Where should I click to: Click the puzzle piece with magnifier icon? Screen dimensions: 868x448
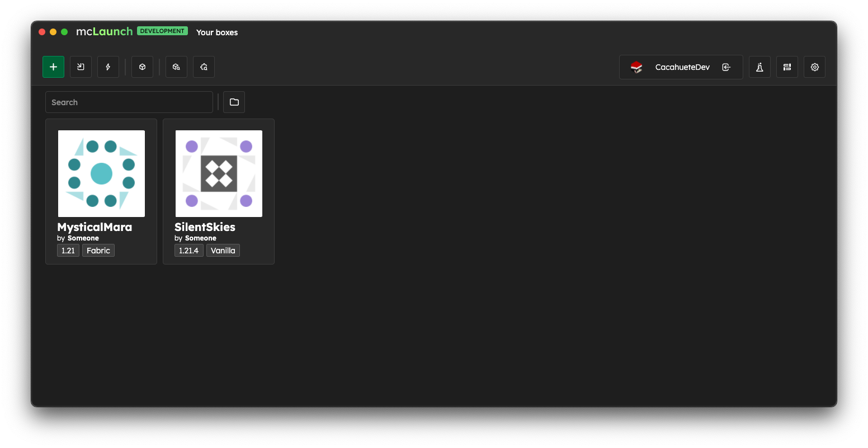click(x=204, y=67)
